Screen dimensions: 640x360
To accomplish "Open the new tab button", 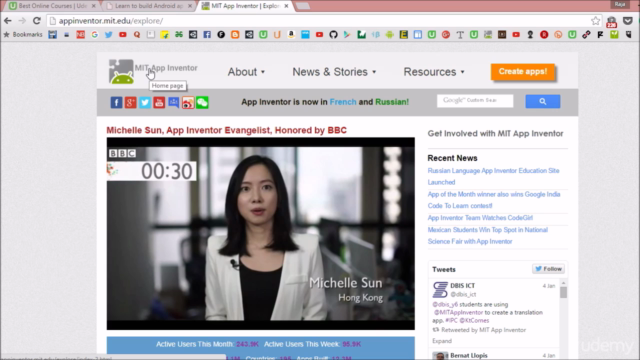I will (302, 6).
